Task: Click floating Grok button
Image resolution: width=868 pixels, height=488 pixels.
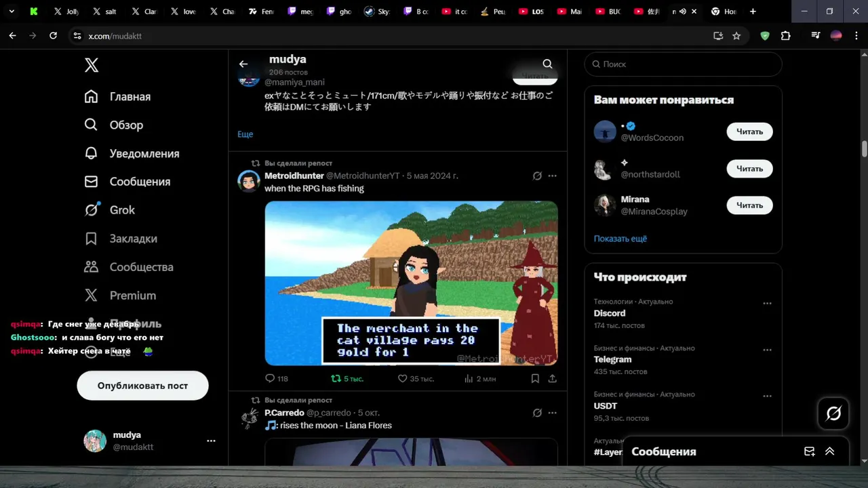Action: (x=833, y=413)
